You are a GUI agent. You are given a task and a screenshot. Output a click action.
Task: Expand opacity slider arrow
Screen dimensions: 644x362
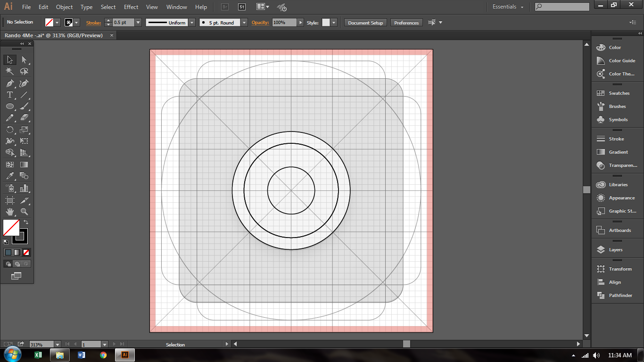click(301, 23)
